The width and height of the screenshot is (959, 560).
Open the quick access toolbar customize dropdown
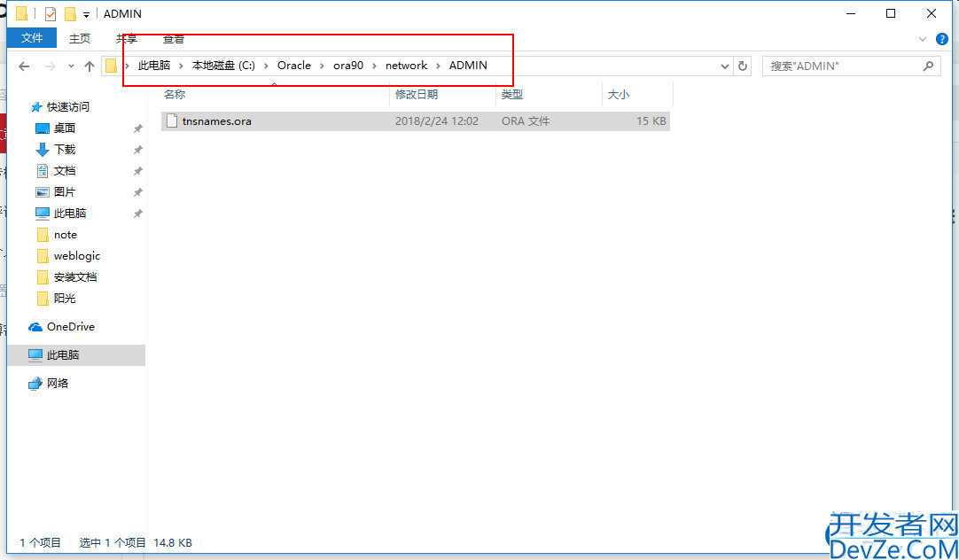[x=86, y=14]
